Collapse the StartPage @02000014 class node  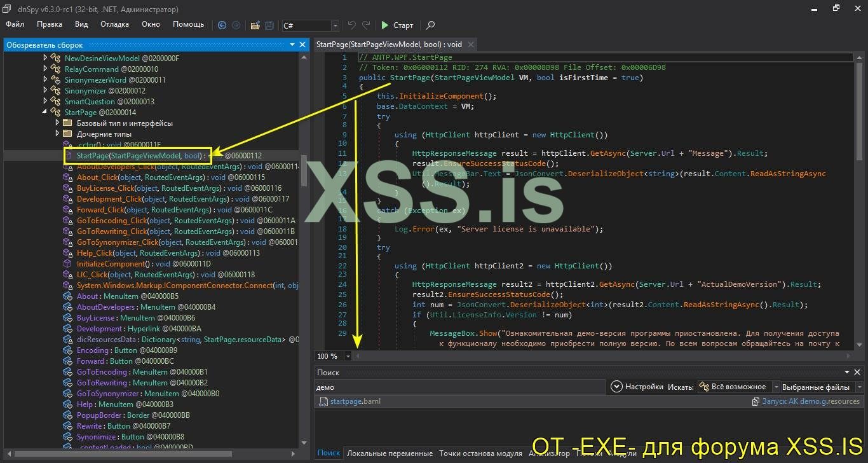click(x=45, y=112)
